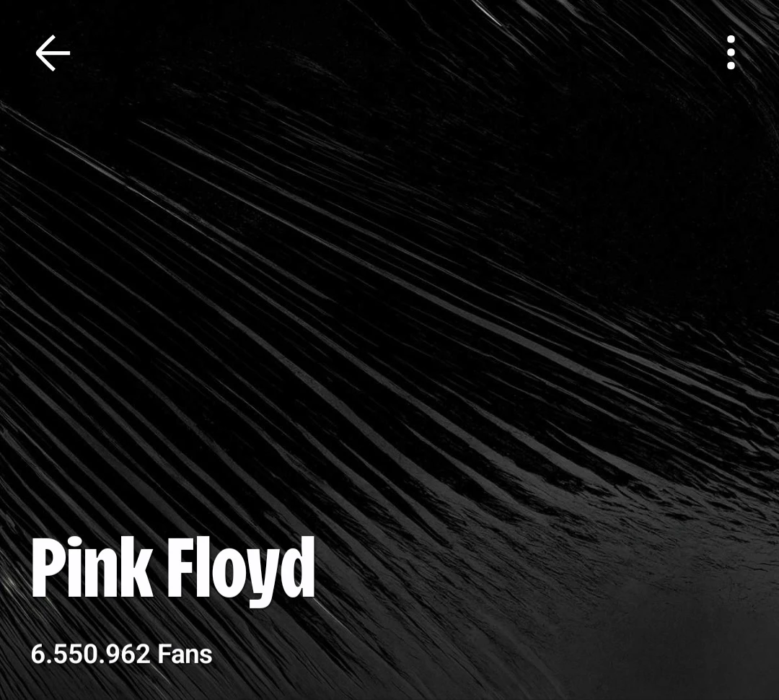
Task: Leave the Pink Floyd page with back arrow
Action: (x=53, y=53)
